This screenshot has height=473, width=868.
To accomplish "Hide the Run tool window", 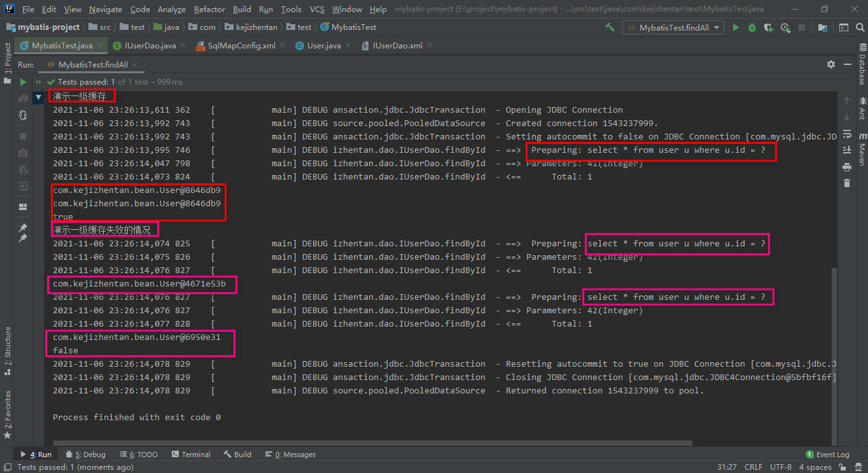I will (x=846, y=64).
